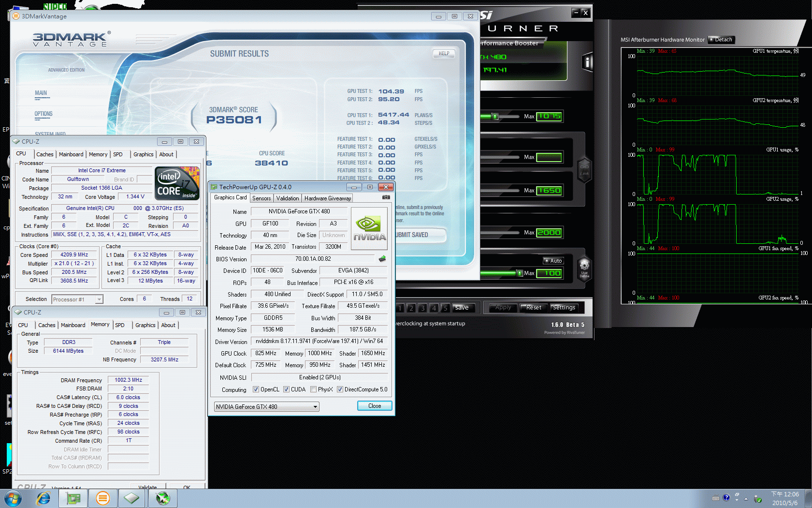Screen dimensions: 812x508
Task: Switch to Mainboard tab in upper CPU-Z
Action: (x=71, y=154)
